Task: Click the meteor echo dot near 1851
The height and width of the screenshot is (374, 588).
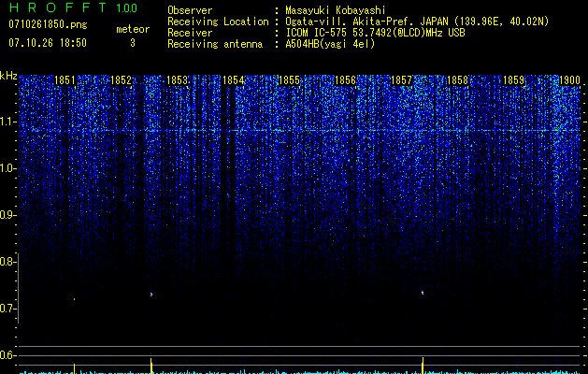Action: [x=74, y=299]
